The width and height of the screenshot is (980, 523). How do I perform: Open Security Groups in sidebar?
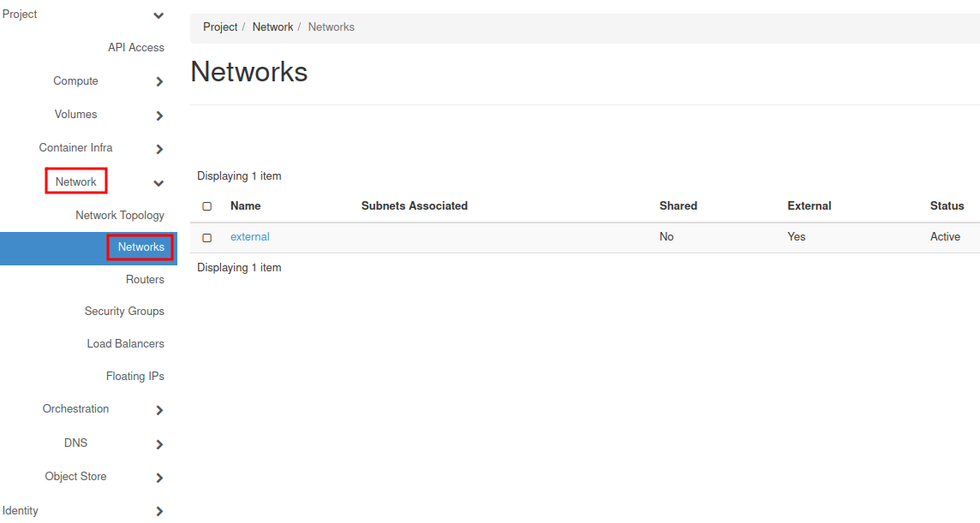pyautogui.click(x=124, y=312)
